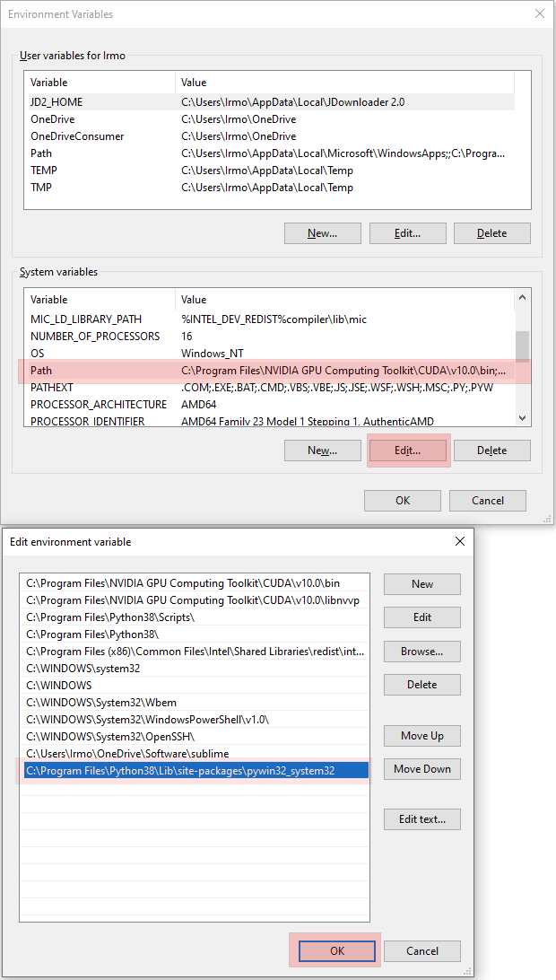Select OneDrive\Software\sublime path entry

point(195,754)
